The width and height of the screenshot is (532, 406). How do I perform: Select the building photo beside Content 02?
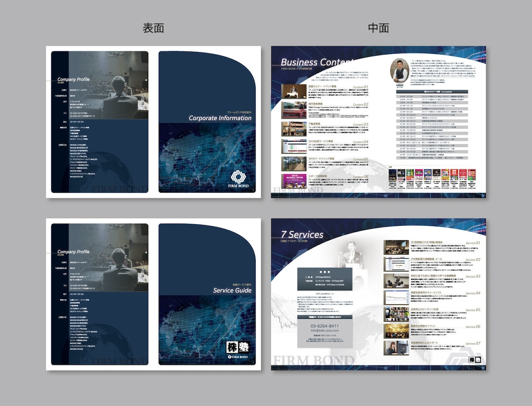click(294, 109)
